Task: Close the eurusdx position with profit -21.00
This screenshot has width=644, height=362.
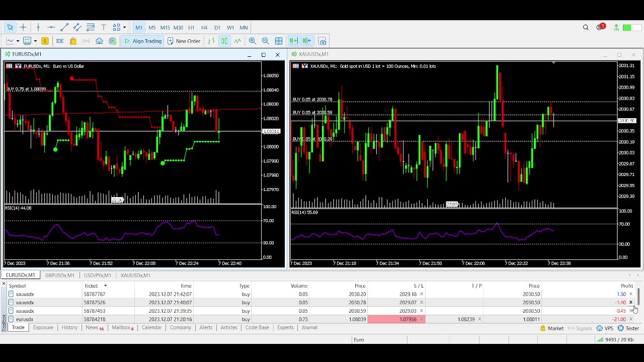Action: pos(631,319)
